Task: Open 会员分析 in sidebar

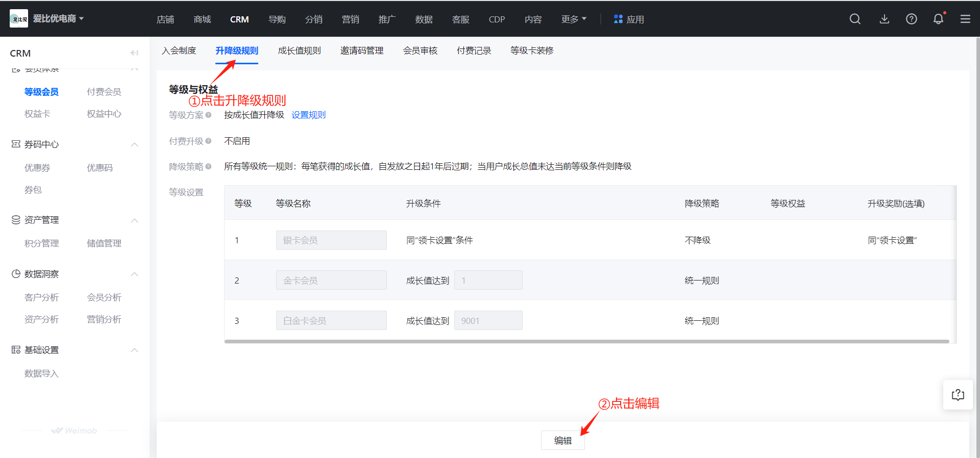Action: point(104,297)
